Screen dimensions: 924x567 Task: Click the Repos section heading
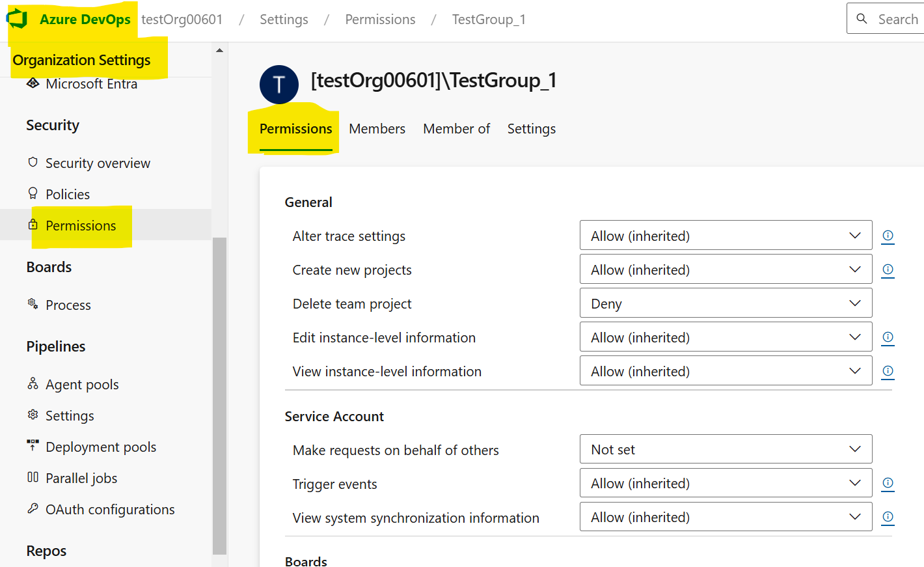point(46,551)
